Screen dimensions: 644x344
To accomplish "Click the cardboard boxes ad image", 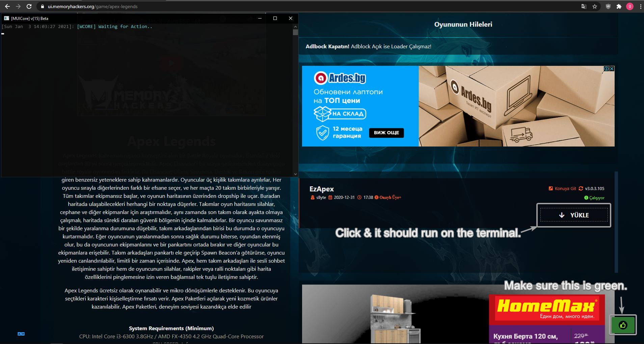I will [x=516, y=106].
